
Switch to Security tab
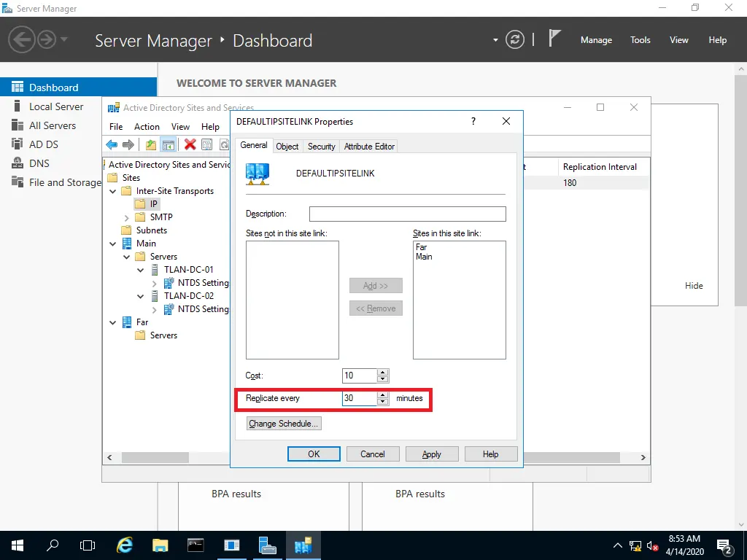click(x=322, y=147)
